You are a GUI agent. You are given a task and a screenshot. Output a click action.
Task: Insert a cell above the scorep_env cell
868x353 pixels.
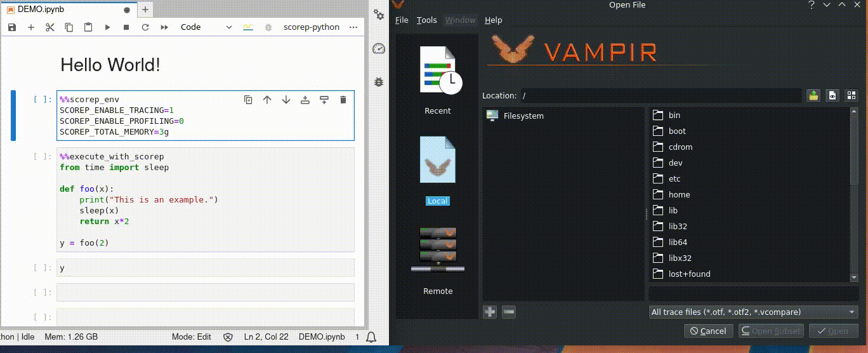point(305,100)
